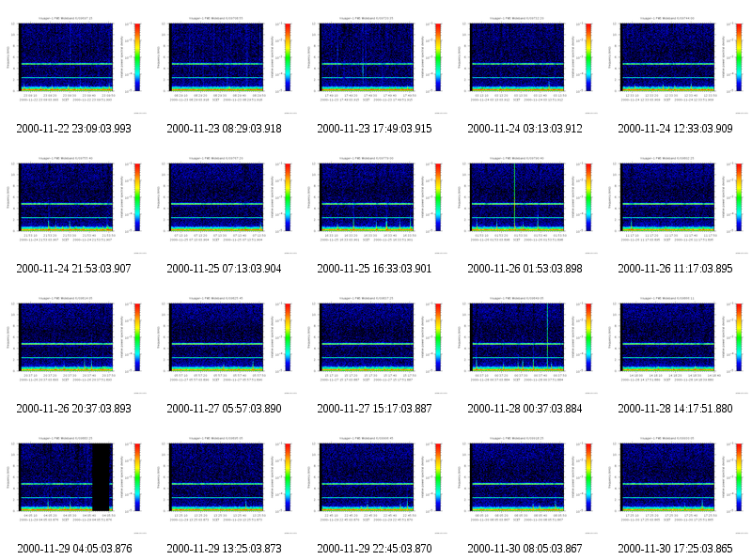
Task: Click the caption 2000-11-26 01:53:03.898
Action: pos(525,269)
